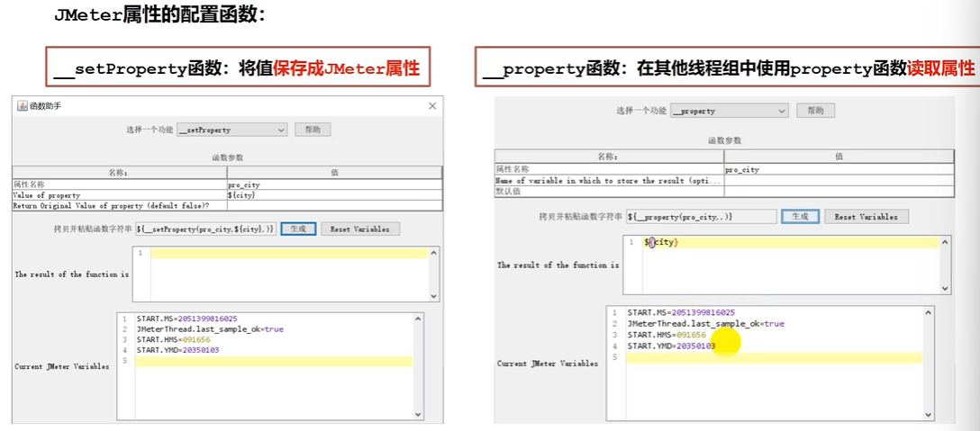This screenshot has width=980, height=431.
Task: Click 生成 button in property dialog
Action: [800, 216]
